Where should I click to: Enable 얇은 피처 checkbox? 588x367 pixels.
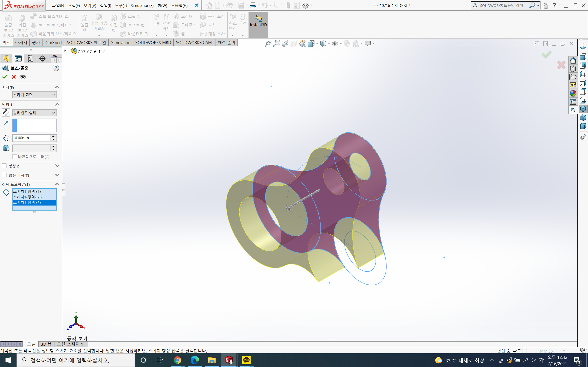pos(4,175)
